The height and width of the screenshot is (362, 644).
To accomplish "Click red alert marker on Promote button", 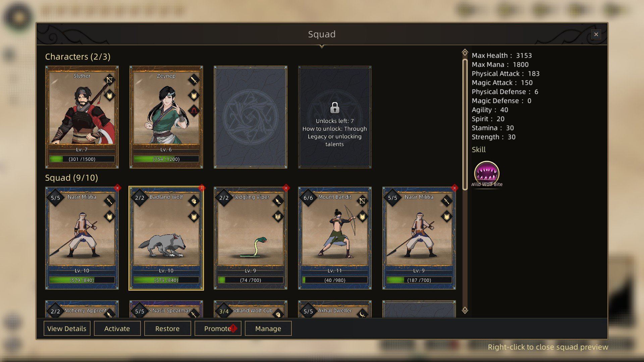I will 233,328.
